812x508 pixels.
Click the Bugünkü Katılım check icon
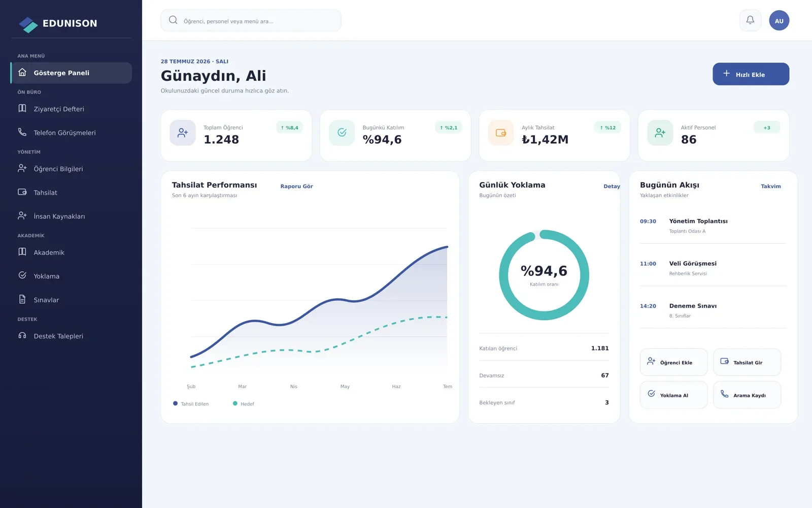pyautogui.click(x=342, y=133)
